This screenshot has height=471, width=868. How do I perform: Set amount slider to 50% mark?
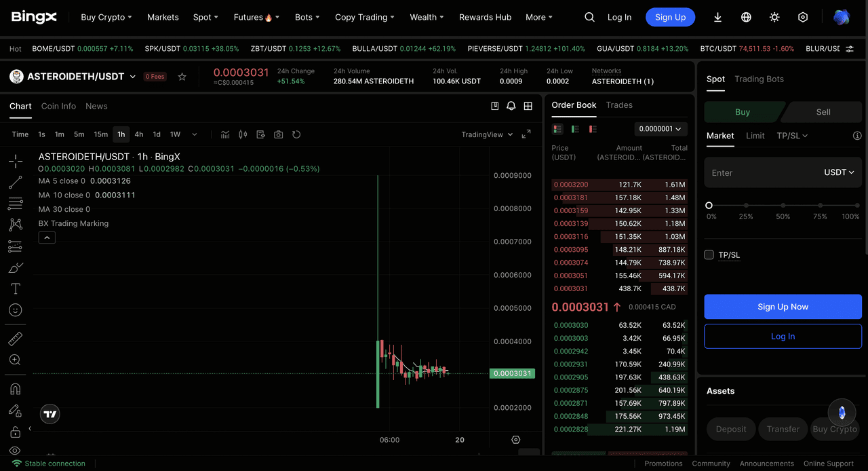tap(783, 205)
